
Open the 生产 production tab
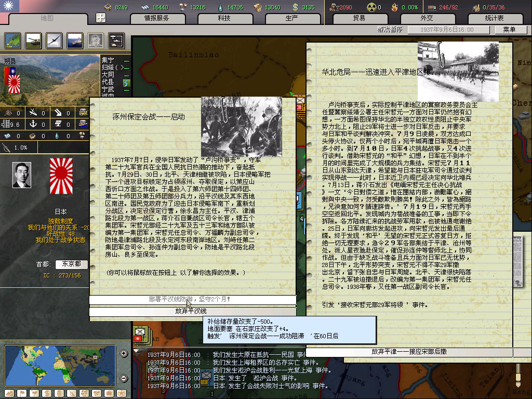coord(292,18)
